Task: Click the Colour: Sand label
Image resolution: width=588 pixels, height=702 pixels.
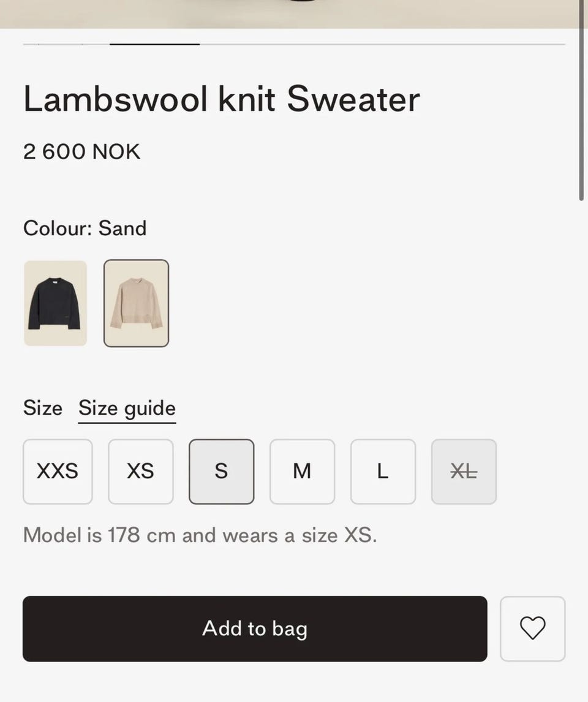Action: point(85,228)
